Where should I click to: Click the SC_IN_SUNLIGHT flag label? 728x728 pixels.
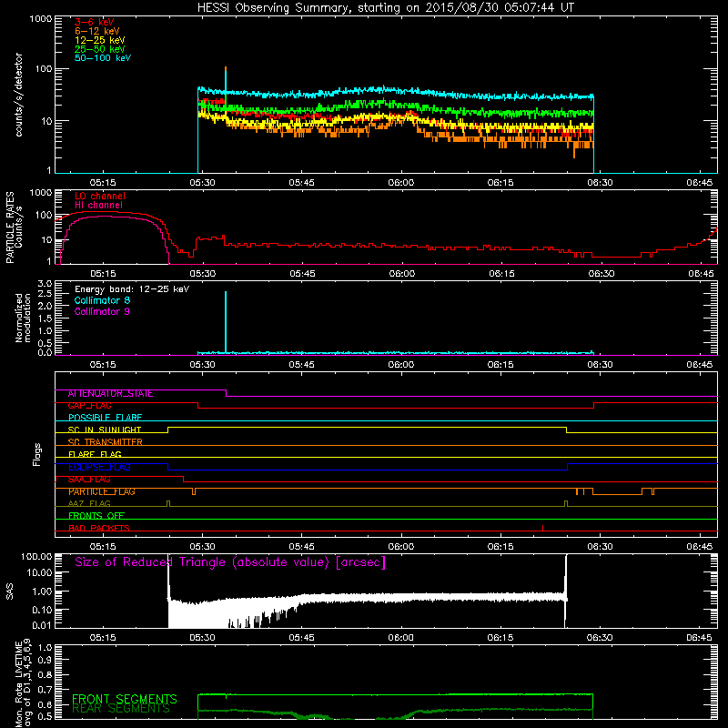click(105, 430)
